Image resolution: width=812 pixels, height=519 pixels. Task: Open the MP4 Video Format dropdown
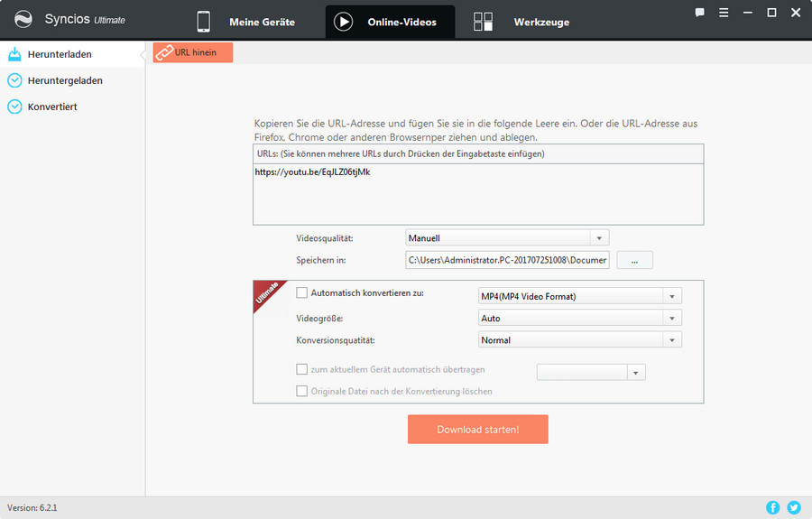coord(579,296)
